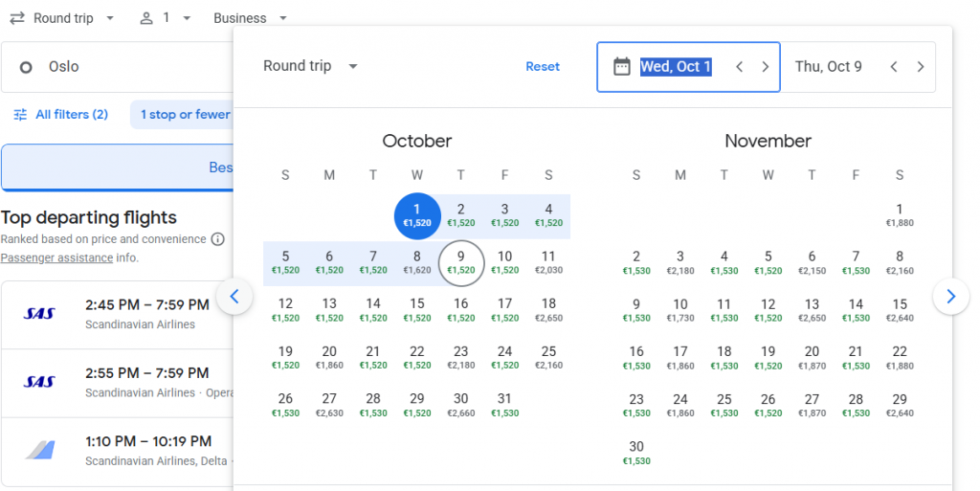Click the October month heading
Screen dimensions: 980x491
tap(417, 142)
